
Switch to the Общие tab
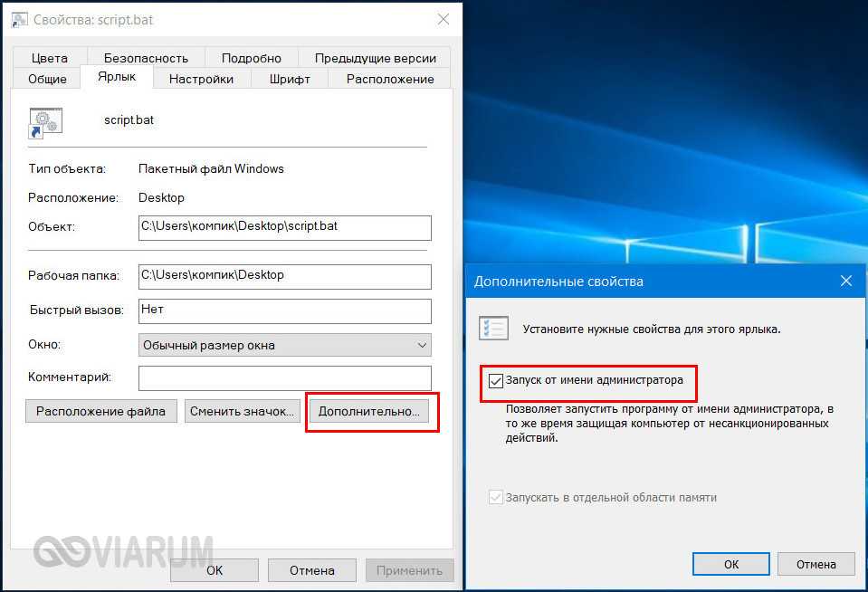[x=48, y=79]
